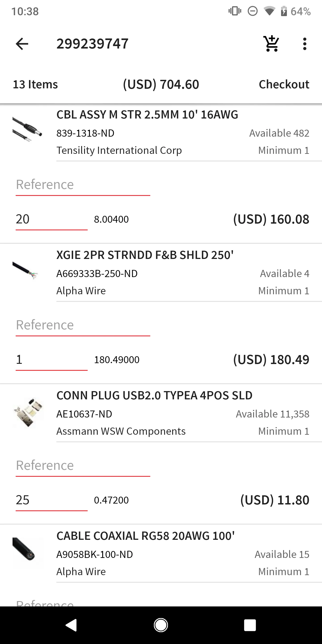Open CBL ASSY cable product thumbnail
Viewport: 322px width, 644px height.
click(28, 129)
